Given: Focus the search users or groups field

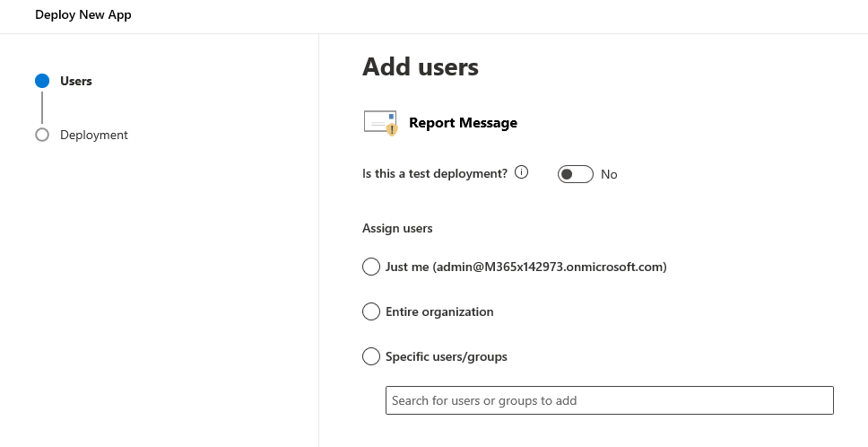Looking at the screenshot, I should [x=609, y=400].
